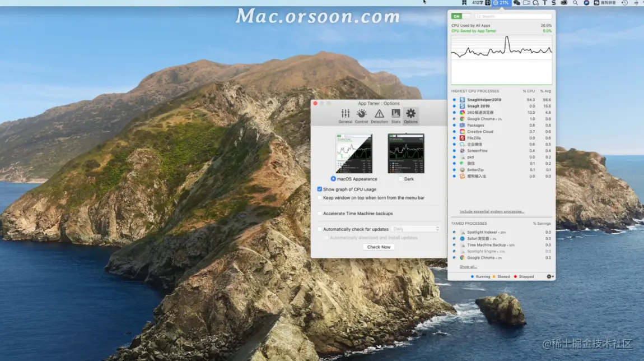Viewport: 644px width, 361px height.
Task: Click Google Chrome icon in Highest CPU list
Action: (462, 119)
